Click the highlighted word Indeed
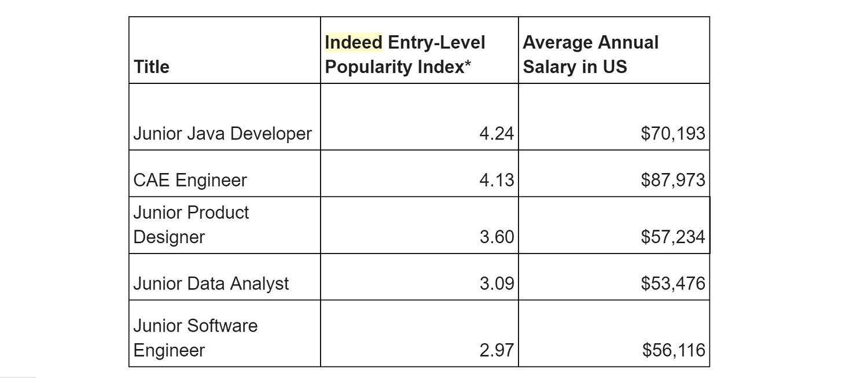Image resolution: width=868 pixels, height=378 pixels. (354, 42)
